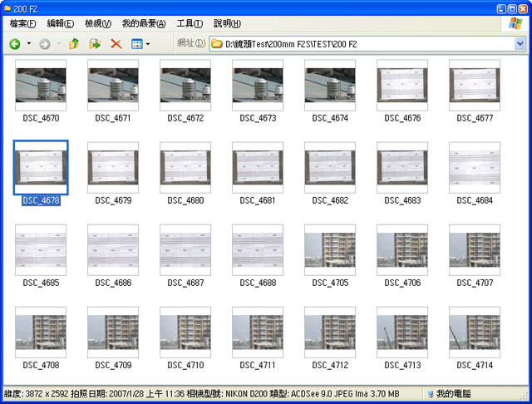
Task: Select thumbnail DSC_4679
Action: [113, 168]
